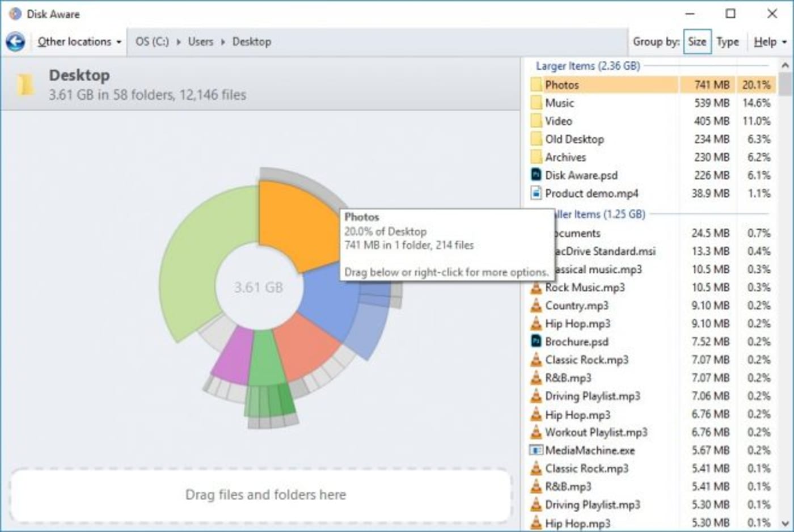
Task: Click the yellow Desktop folder icon in header
Action: click(x=25, y=85)
